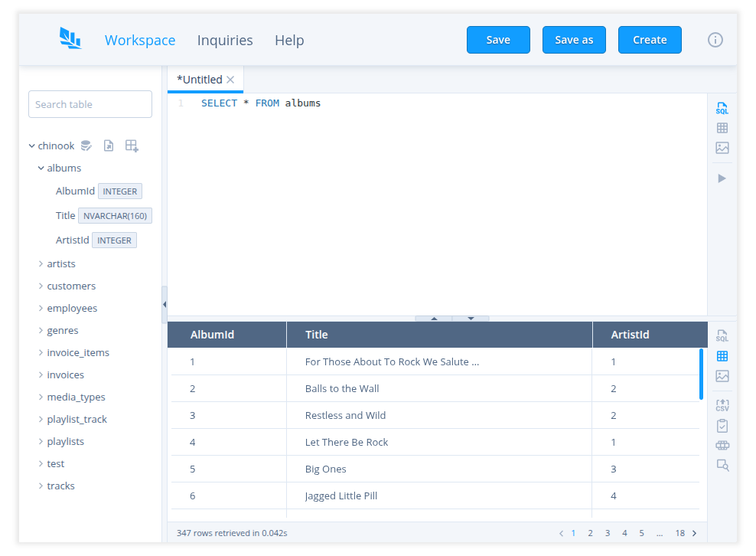Image resolution: width=756 pixels, height=556 pixels.
Task: Open page 3 of query results
Action: [607, 532]
